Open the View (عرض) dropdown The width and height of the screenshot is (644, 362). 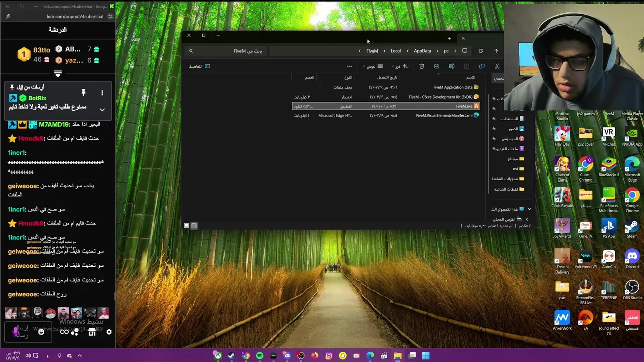[x=373, y=66]
